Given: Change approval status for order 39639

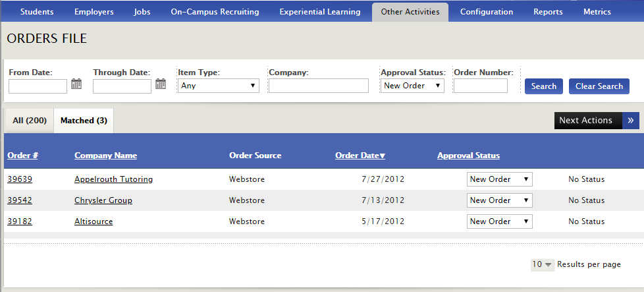Looking at the screenshot, I should tap(499, 179).
